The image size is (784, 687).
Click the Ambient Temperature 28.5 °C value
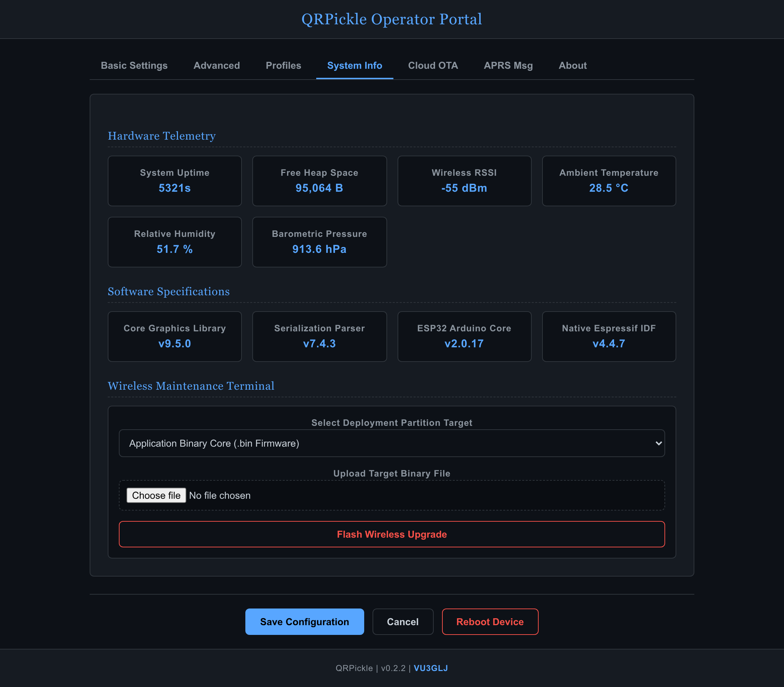click(609, 188)
